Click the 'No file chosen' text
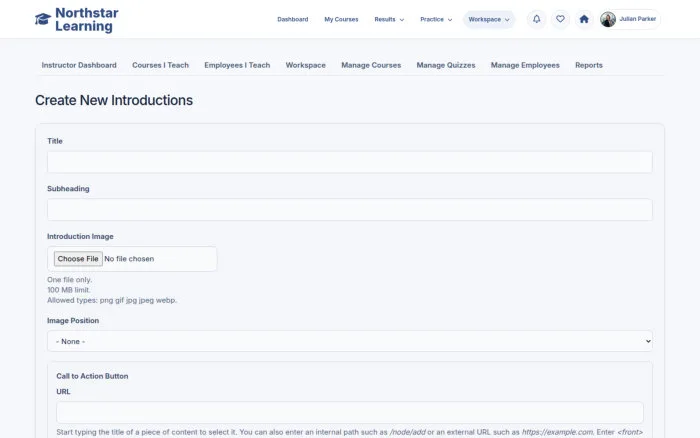Viewport: 700px width, 438px height. click(x=129, y=259)
